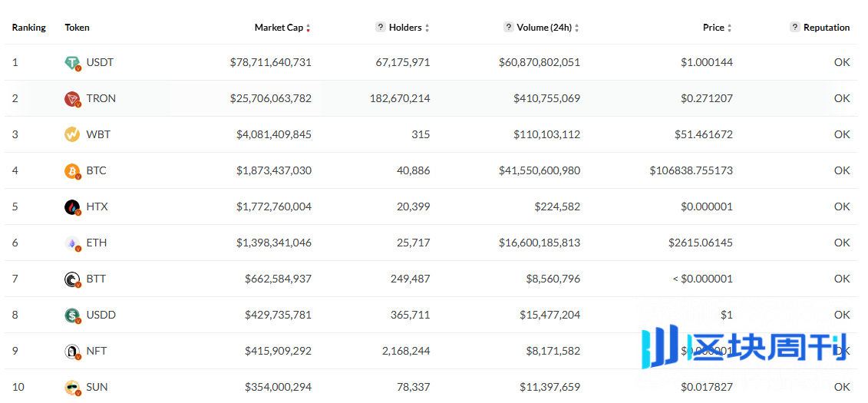Click the USDD token logo icon
This screenshot has height=403, width=868.
coord(72,315)
